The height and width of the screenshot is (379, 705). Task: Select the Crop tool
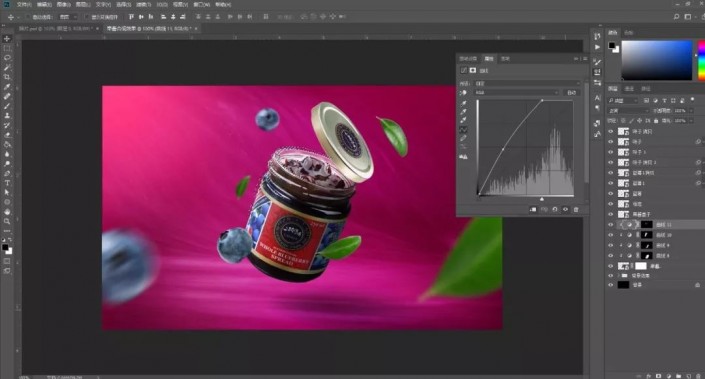coord(7,77)
